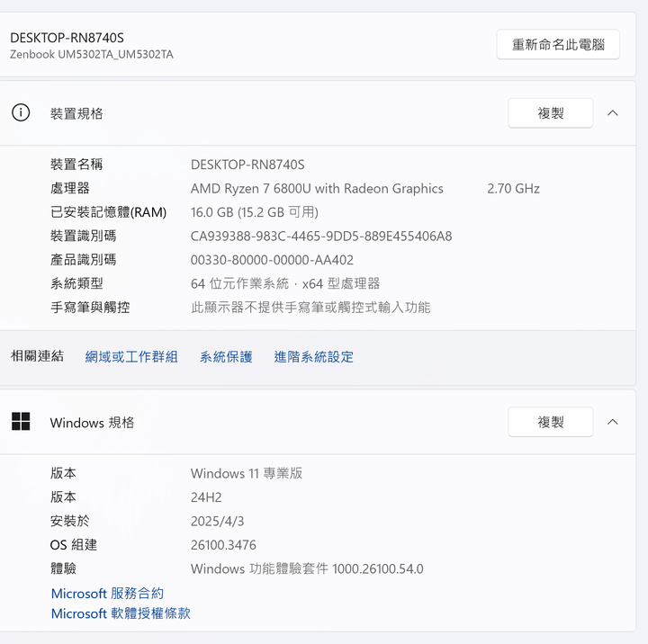Click the 相關連結 label
This screenshot has height=644, width=648.
tap(37, 355)
